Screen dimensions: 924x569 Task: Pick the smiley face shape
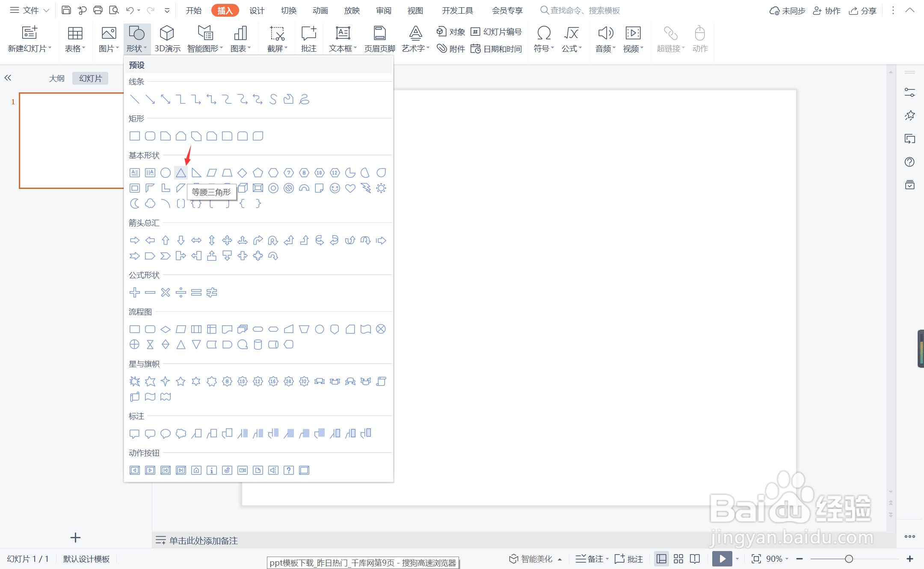point(335,188)
